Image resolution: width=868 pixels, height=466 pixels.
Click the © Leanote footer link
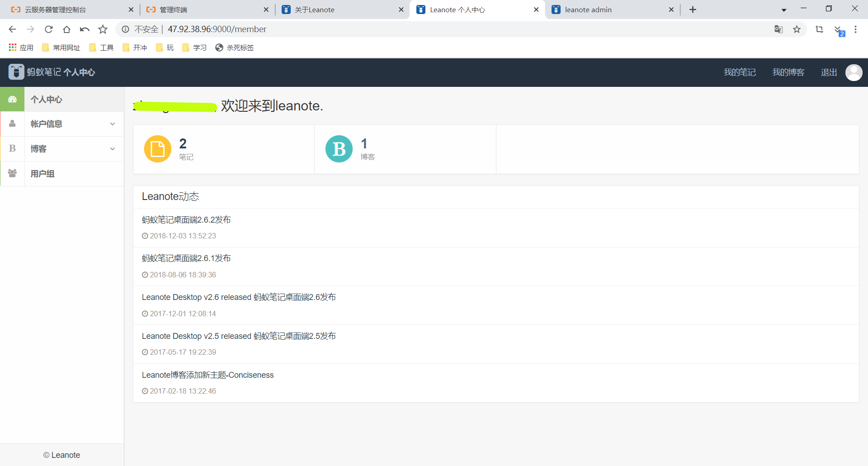(62, 455)
